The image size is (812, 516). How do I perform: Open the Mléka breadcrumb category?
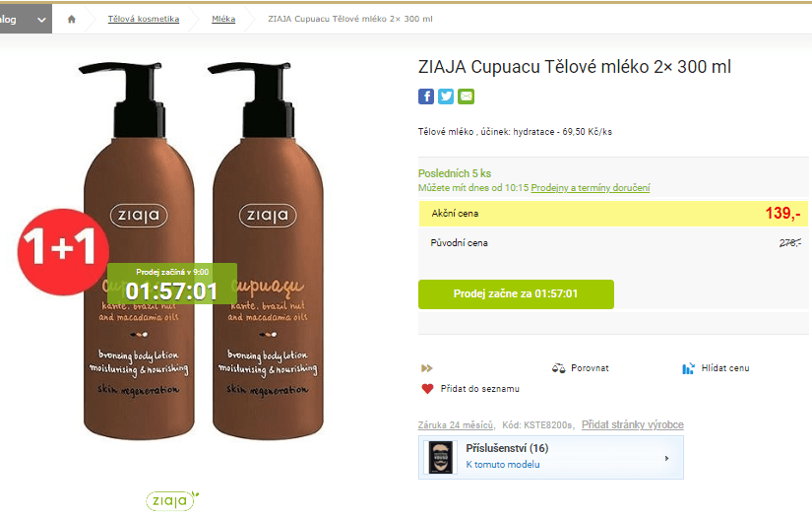pos(223,19)
